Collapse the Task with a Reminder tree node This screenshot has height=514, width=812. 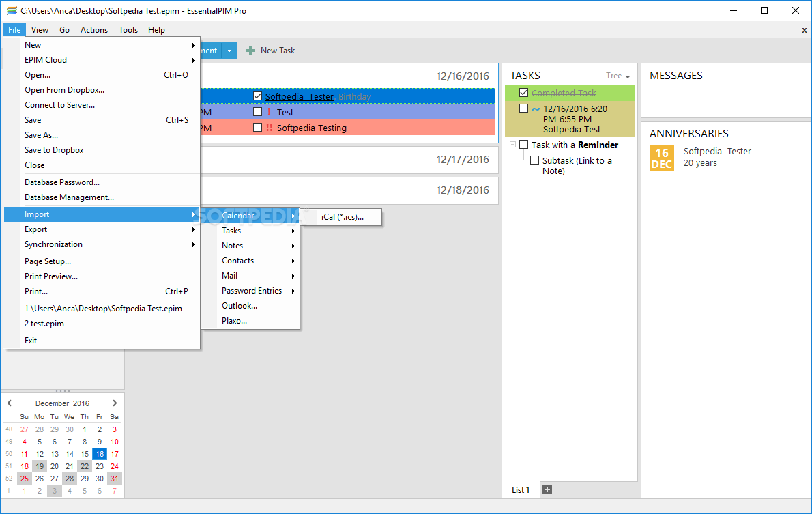click(512, 145)
